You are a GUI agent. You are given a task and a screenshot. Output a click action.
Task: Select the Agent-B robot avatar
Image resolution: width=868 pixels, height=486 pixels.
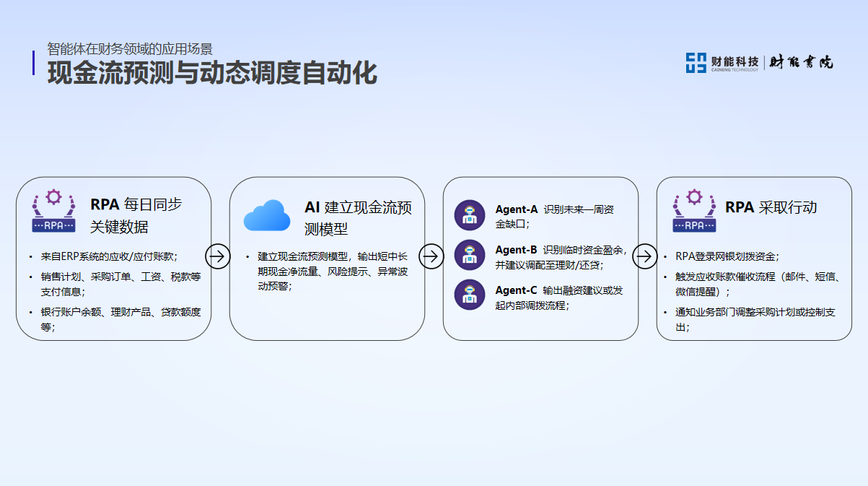pos(470,255)
